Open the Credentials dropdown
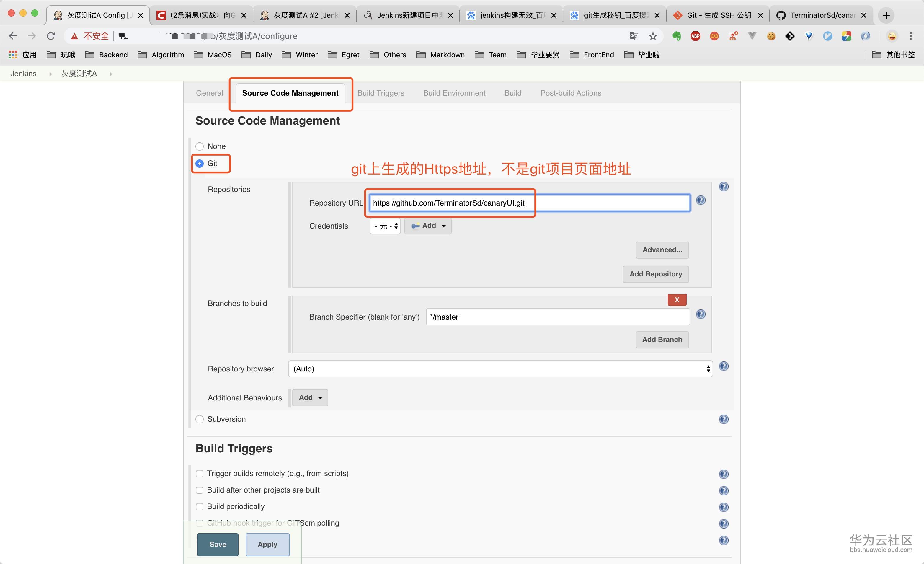Viewport: 924px width, 564px height. point(385,226)
